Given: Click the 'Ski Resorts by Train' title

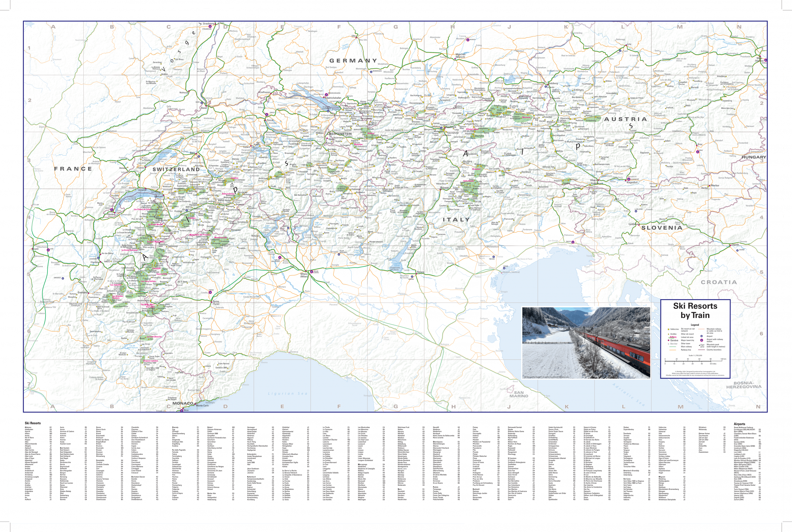Looking at the screenshot, I should tap(695, 310).
